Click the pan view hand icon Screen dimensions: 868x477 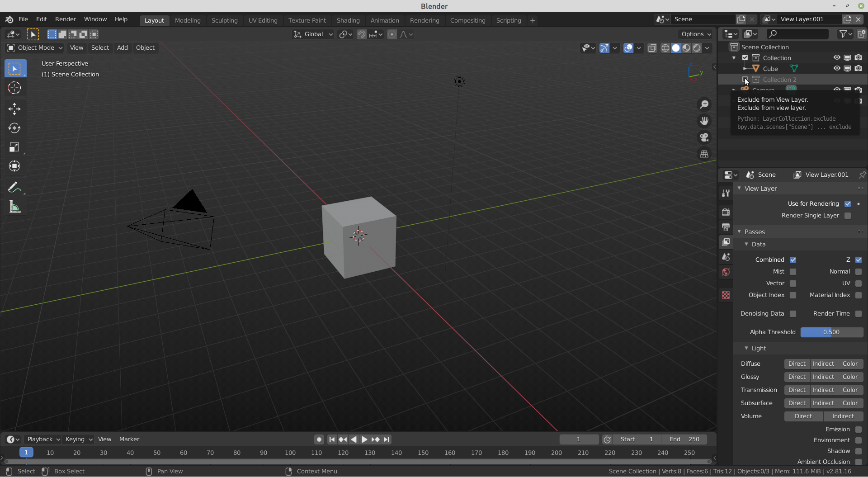click(x=704, y=121)
